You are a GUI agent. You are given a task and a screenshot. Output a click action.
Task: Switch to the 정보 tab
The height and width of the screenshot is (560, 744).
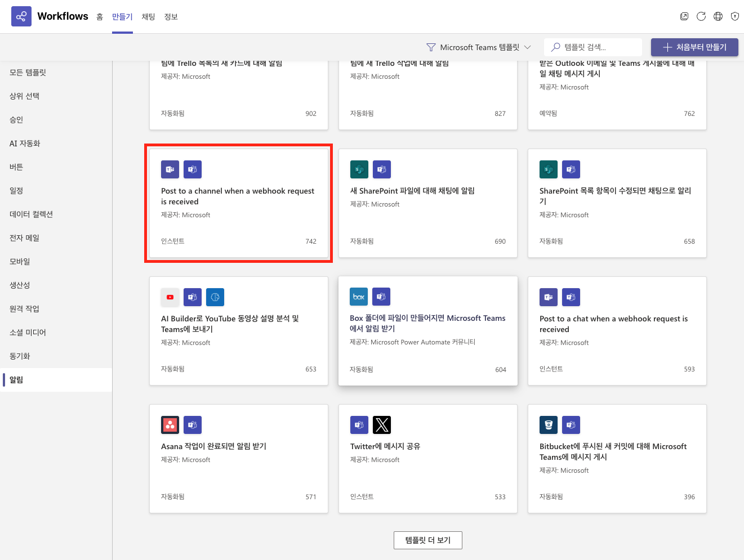click(x=171, y=17)
